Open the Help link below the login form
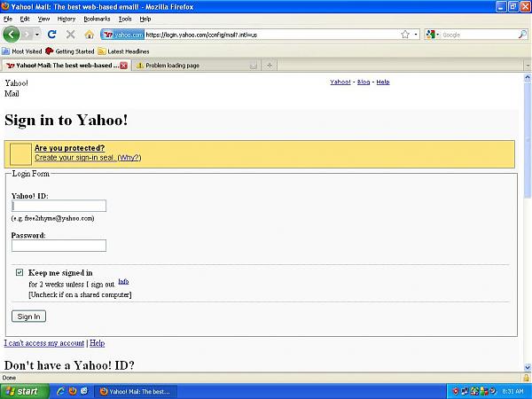 pos(97,343)
